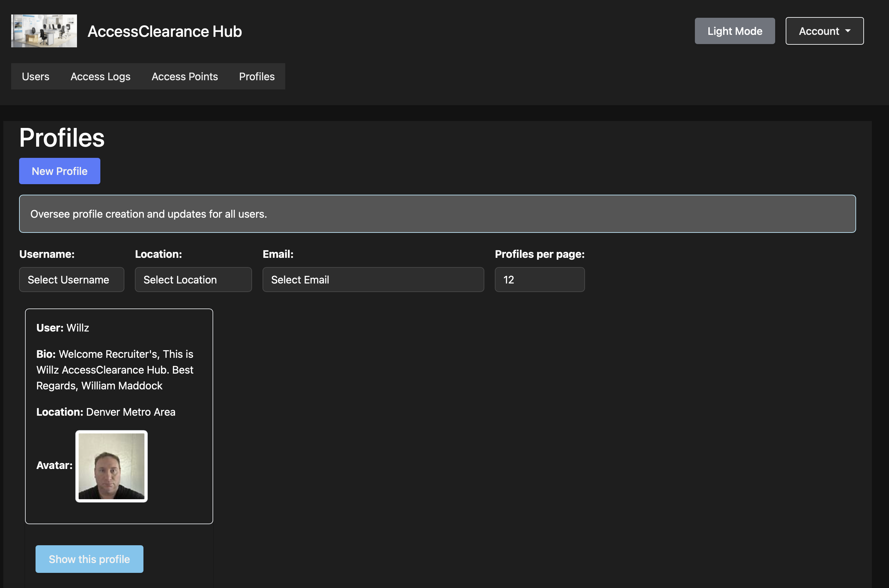Go to the Users tab
This screenshot has width=889, height=588.
click(x=36, y=77)
